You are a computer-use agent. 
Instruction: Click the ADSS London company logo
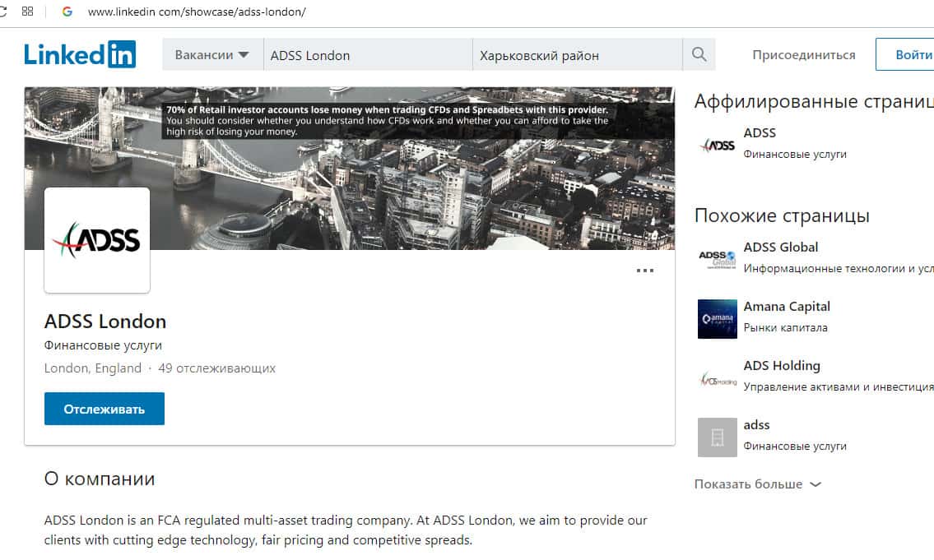pos(97,240)
